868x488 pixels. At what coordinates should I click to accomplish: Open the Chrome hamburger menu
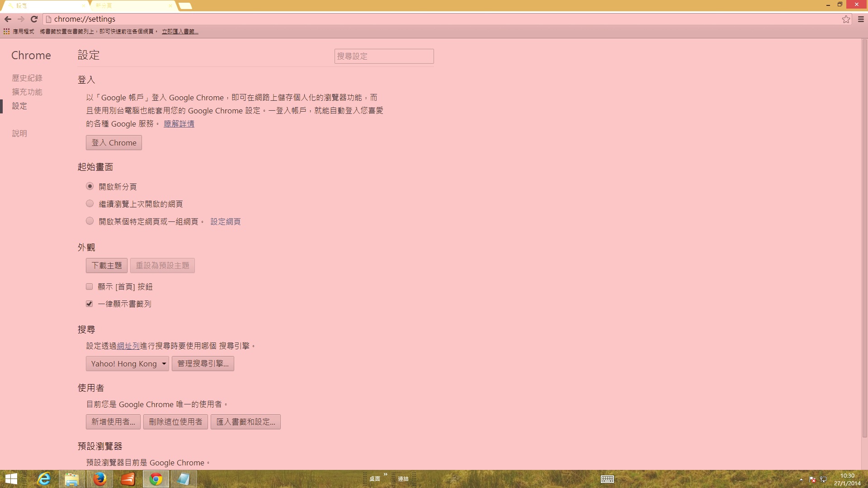click(861, 19)
